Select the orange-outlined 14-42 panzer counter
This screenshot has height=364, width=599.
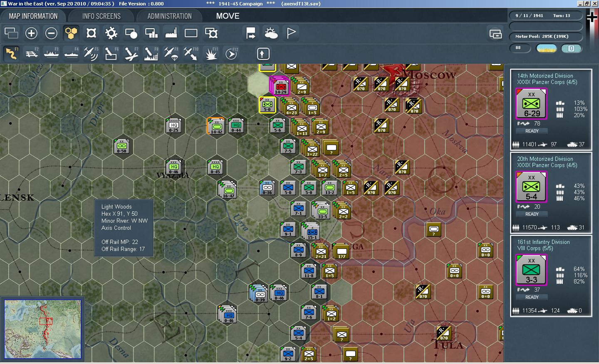click(x=216, y=126)
